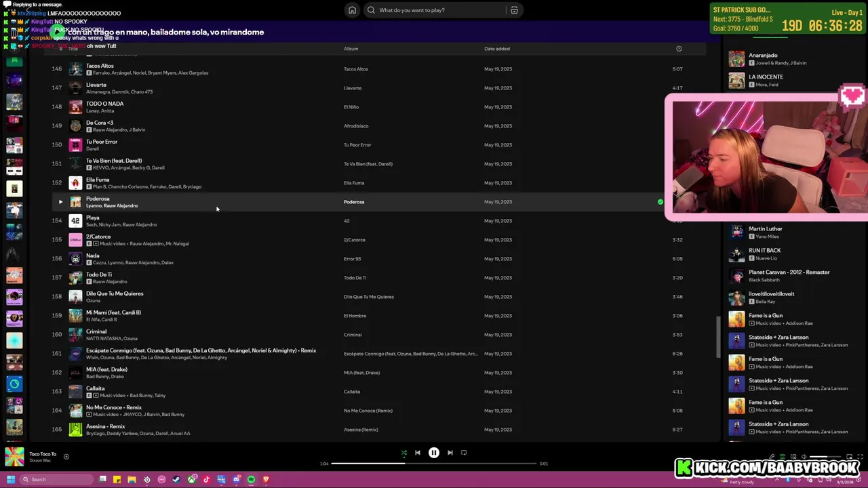Sort by the Duration clock column icon
The width and height of the screenshot is (868, 488).
tap(679, 49)
